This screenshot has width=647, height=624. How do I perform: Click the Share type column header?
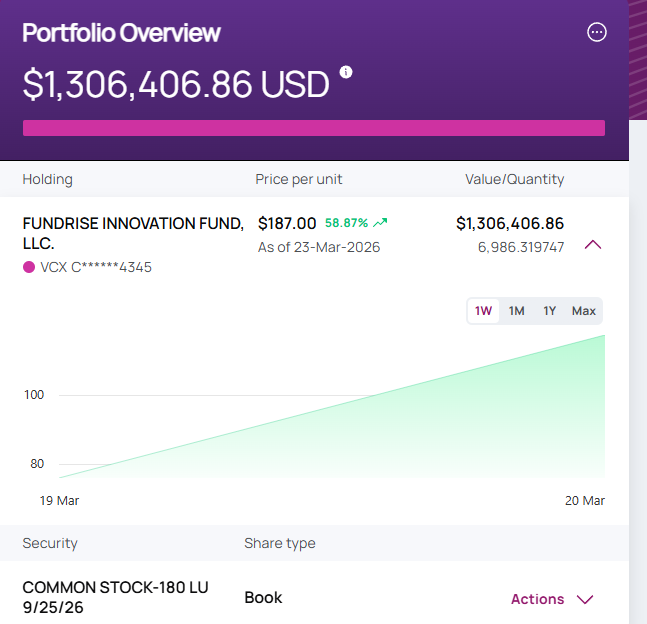click(x=280, y=543)
